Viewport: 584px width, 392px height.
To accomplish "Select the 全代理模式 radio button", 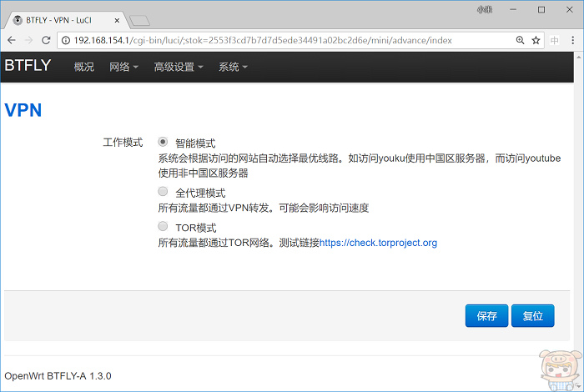I will [163, 192].
